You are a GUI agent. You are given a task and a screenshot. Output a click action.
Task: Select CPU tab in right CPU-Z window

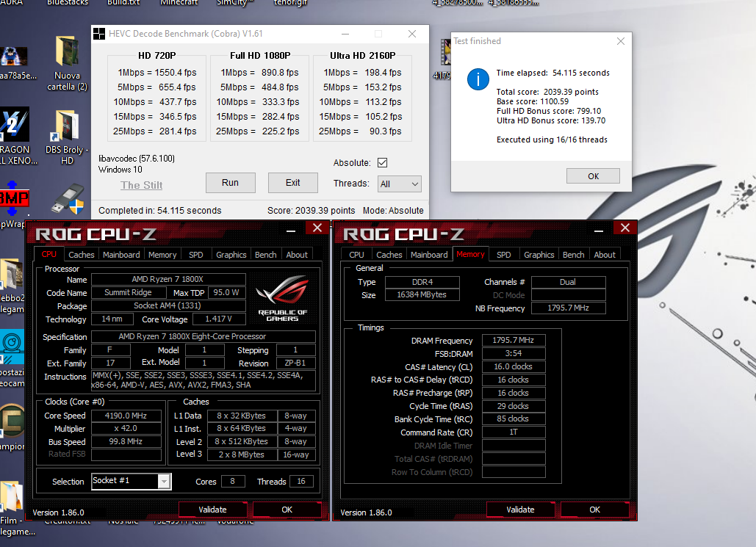click(x=356, y=255)
